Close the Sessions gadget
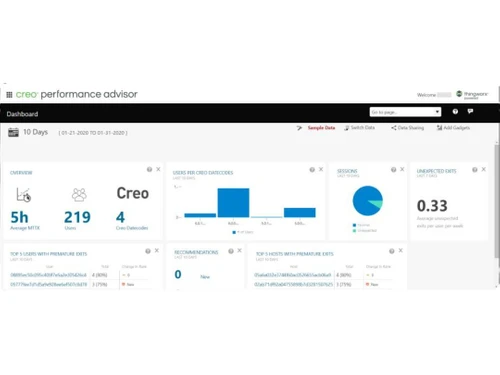 pyautogui.click(x=402, y=169)
